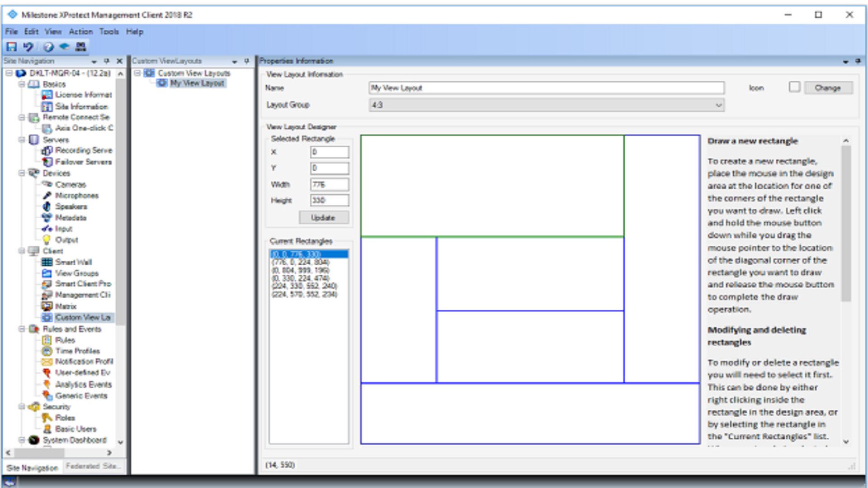Click the Save toolbar icon
Image resolution: width=868 pixels, height=488 pixels.
pyautogui.click(x=12, y=47)
